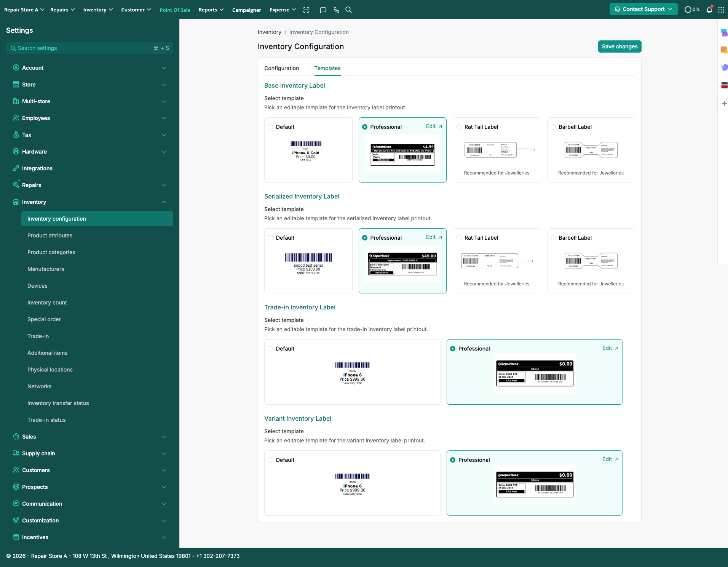728x567 pixels.
Task: Select Default template for Base Inventory Label
Action: 270,127
